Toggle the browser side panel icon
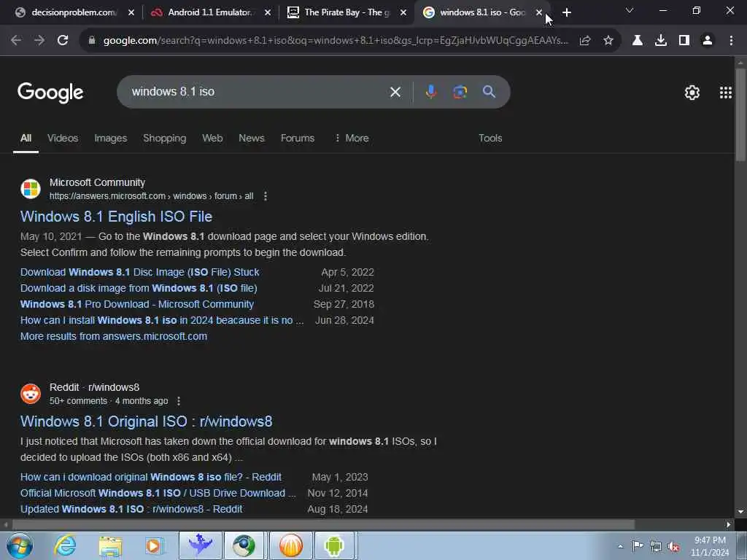The image size is (747, 560). pos(684,41)
